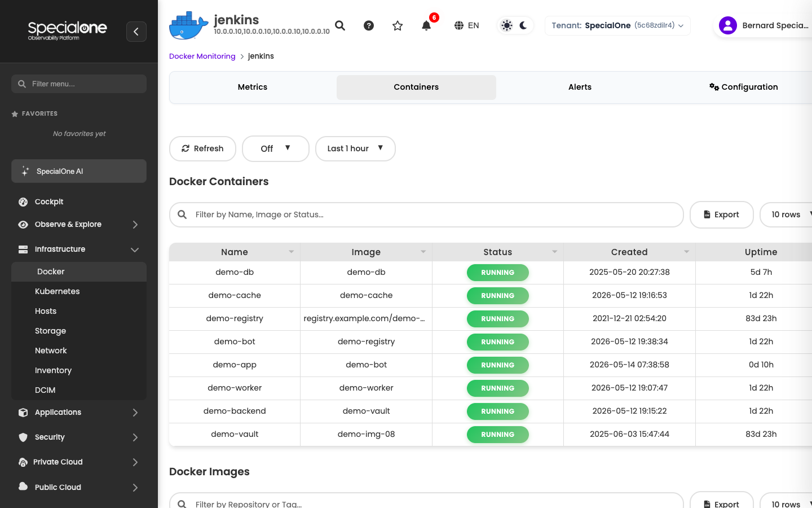Image resolution: width=812 pixels, height=508 pixels.
Task: Select Docker in Infrastructure menu
Action: coord(79,271)
